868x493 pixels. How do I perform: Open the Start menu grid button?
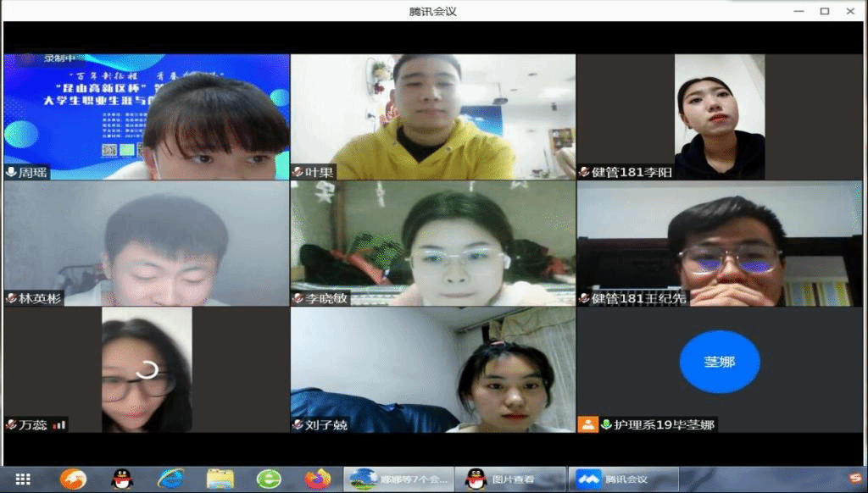pyautogui.click(x=23, y=479)
